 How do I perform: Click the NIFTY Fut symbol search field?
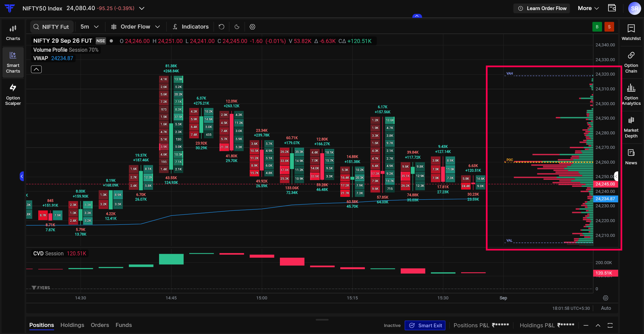(x=52, y=27)
